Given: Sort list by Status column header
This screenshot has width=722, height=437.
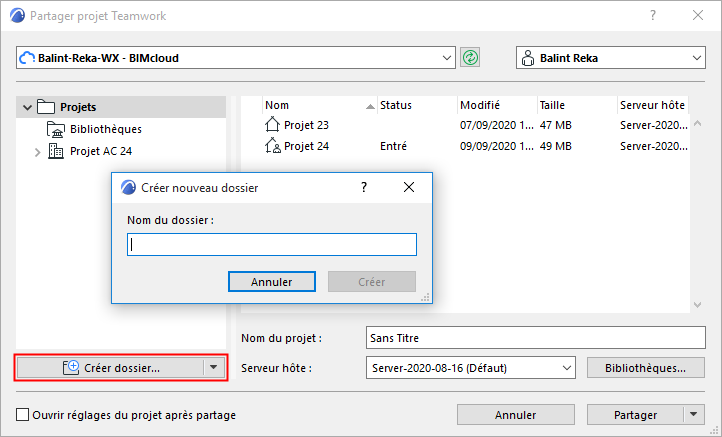Looking at the screenshot, I should coord(417,105).
